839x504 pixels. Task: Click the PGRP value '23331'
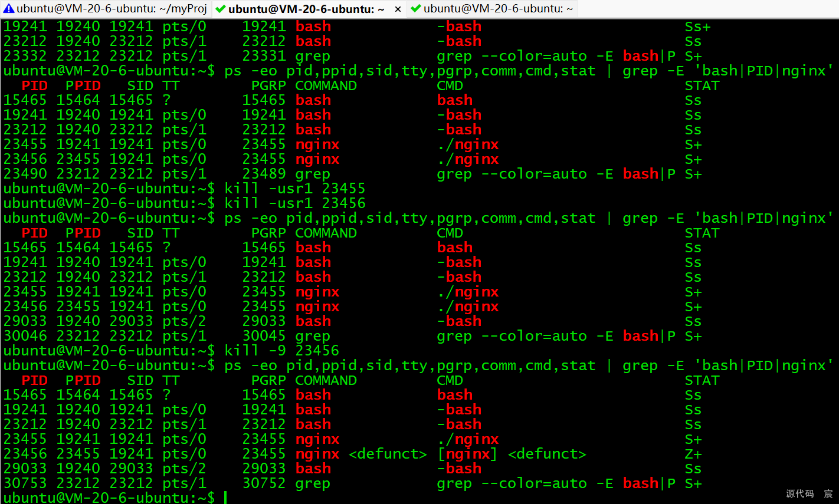tap(264, 56)
